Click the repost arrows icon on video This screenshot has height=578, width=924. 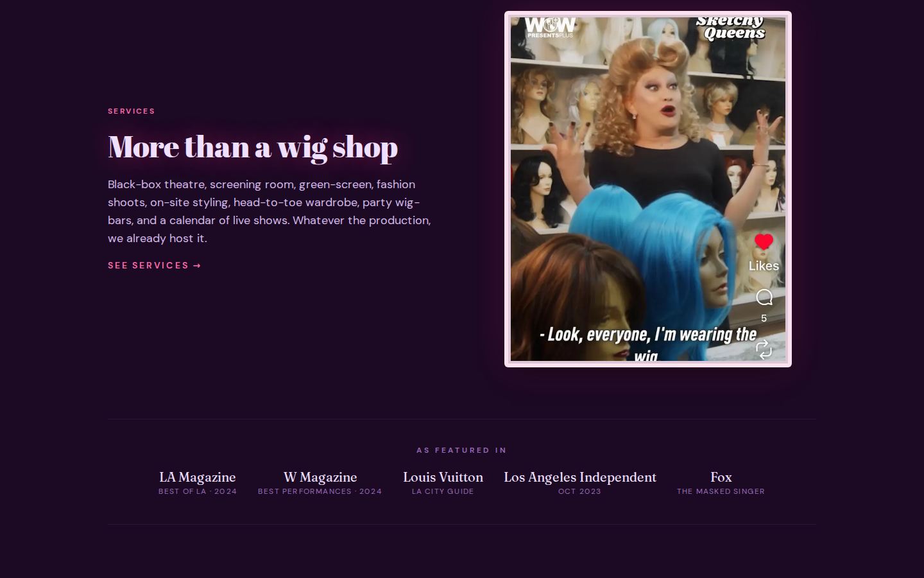pyautogui.click(x=764, y=349)
